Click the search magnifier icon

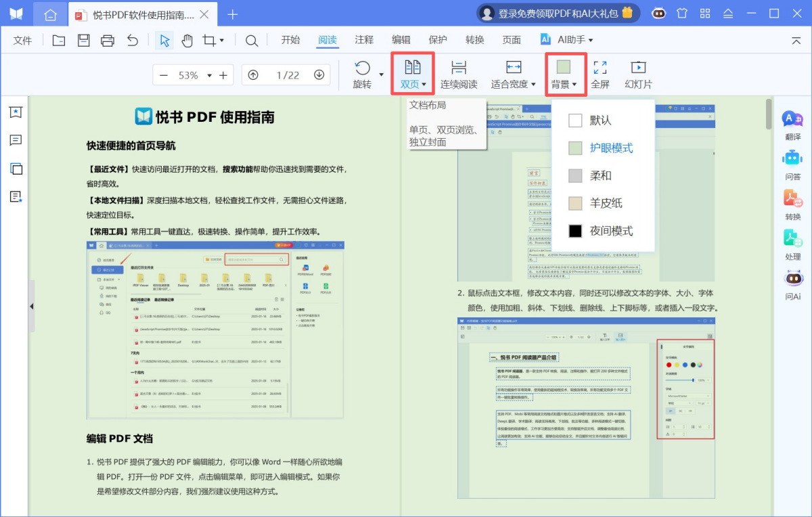(x=251, y=41)
